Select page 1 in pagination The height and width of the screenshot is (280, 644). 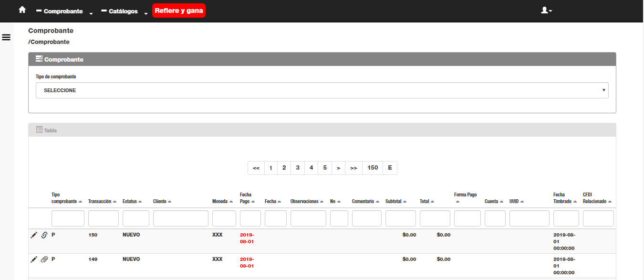coord(271,168)
